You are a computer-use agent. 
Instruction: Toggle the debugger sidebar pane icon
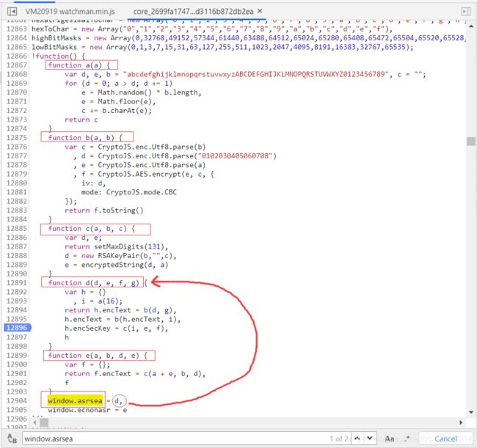[466, 12]
